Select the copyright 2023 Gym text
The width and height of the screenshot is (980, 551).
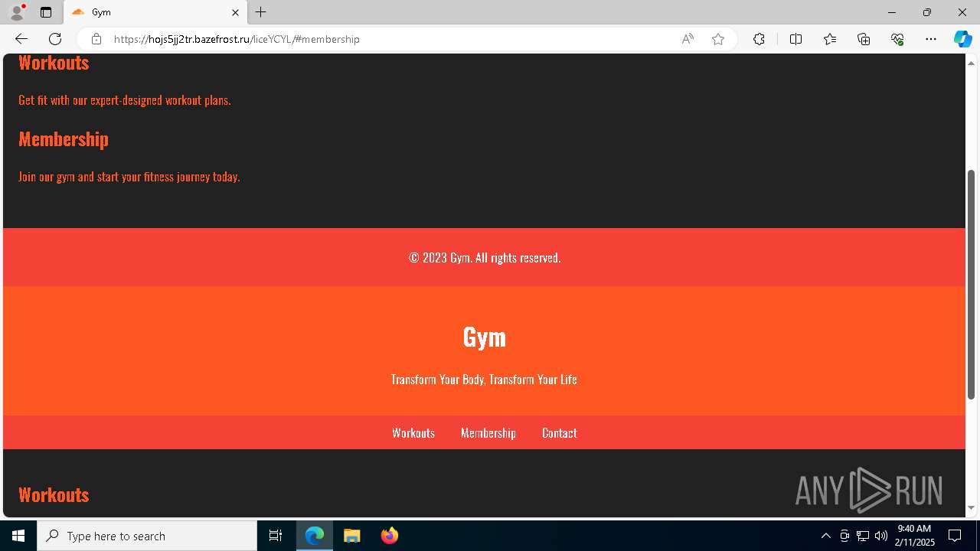pyautogui.click(x=485, y=258)
